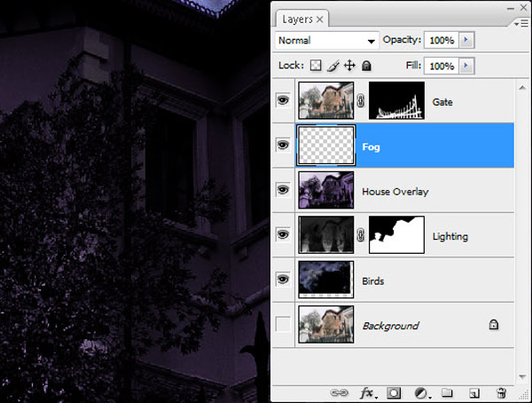Create a new layer group folder
Screen dimensions: 532x403
tap(447, 393)
